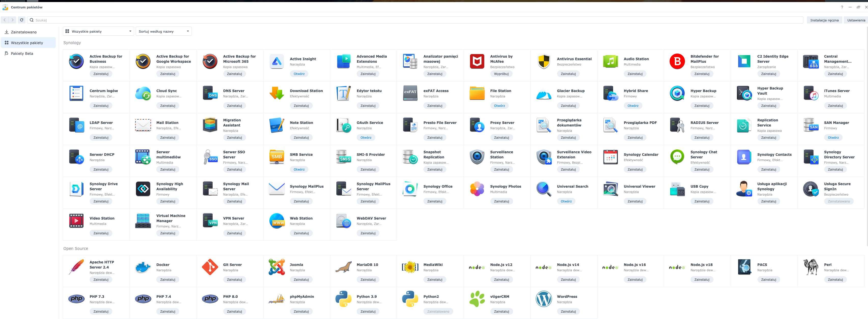Click Zainstaluj for Synology Photos
Screen dimensions: 868x319
click(x=501, y=201)
